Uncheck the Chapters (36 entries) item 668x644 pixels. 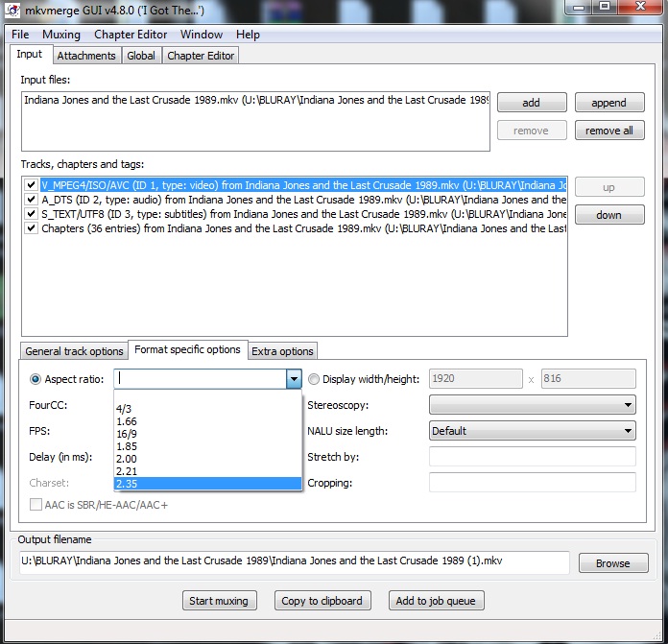pos(31,228)
